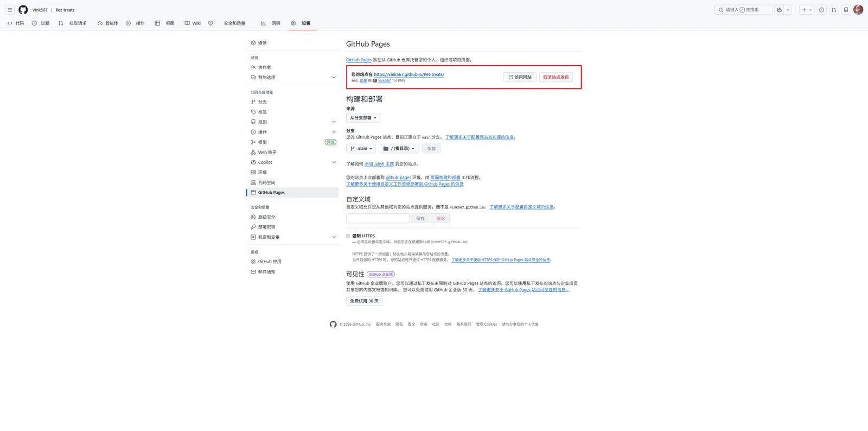Open the issues icon in top header
868x431 pixels.
click(x=822, y=10)
